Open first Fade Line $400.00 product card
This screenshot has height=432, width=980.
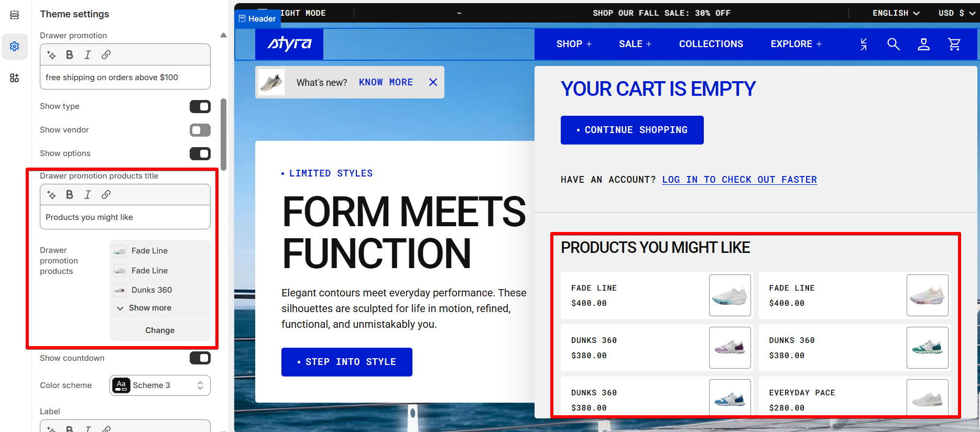click(x=657, y=295)
